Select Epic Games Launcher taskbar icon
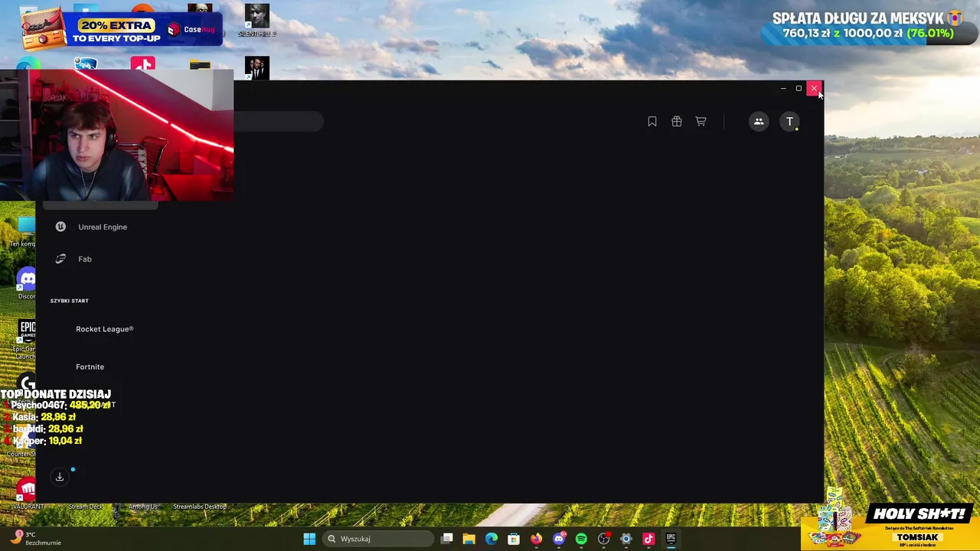980x551 pixels. pos(671,539)
